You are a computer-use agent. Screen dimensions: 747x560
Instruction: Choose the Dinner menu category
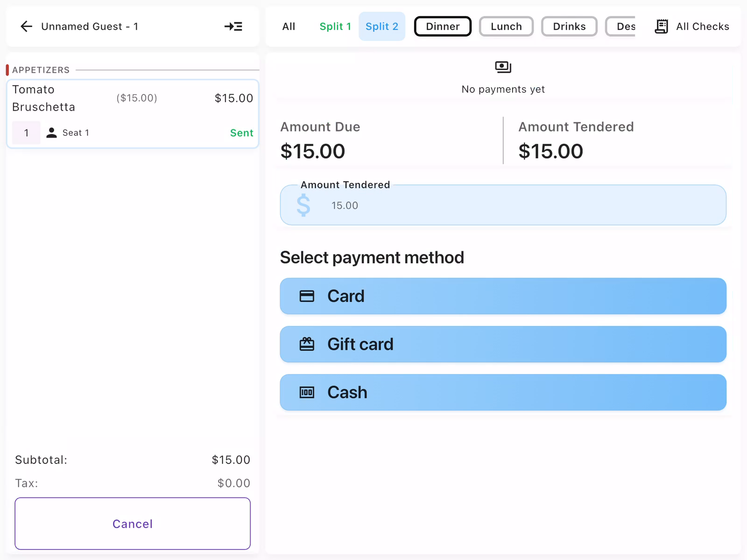(x=442, y=27)
